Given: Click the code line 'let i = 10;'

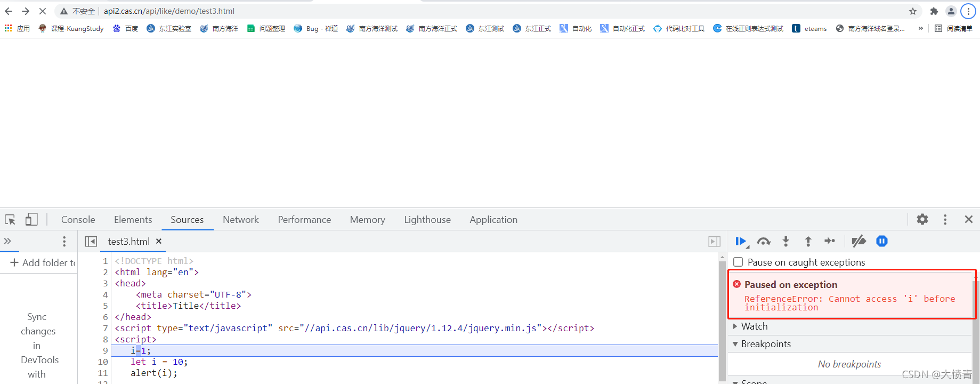Looking at the screenshot, I should 159,362.
